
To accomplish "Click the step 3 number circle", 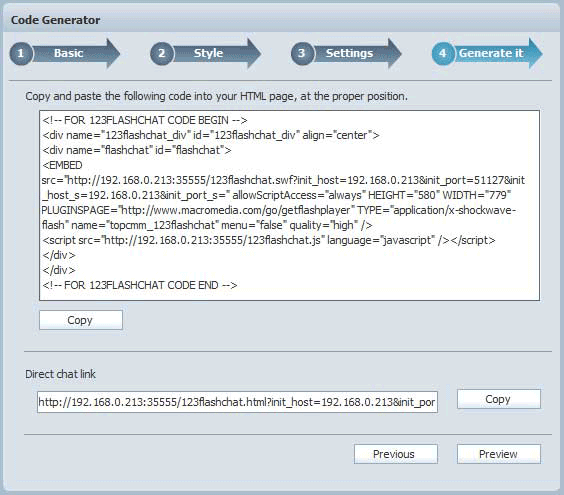I will (302, 54).
